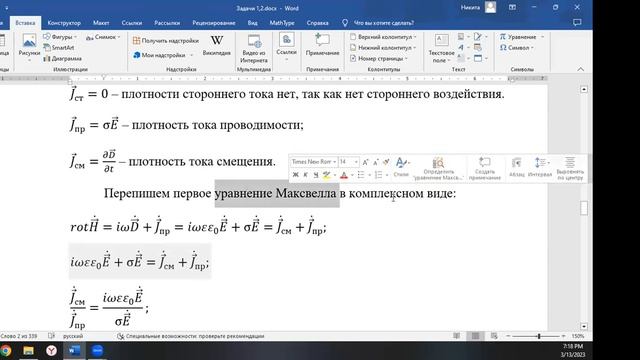This screenshot has height=360, width=640.
Task: Click the Уравнение (pi) button
Action: click(x=518, y=37)
